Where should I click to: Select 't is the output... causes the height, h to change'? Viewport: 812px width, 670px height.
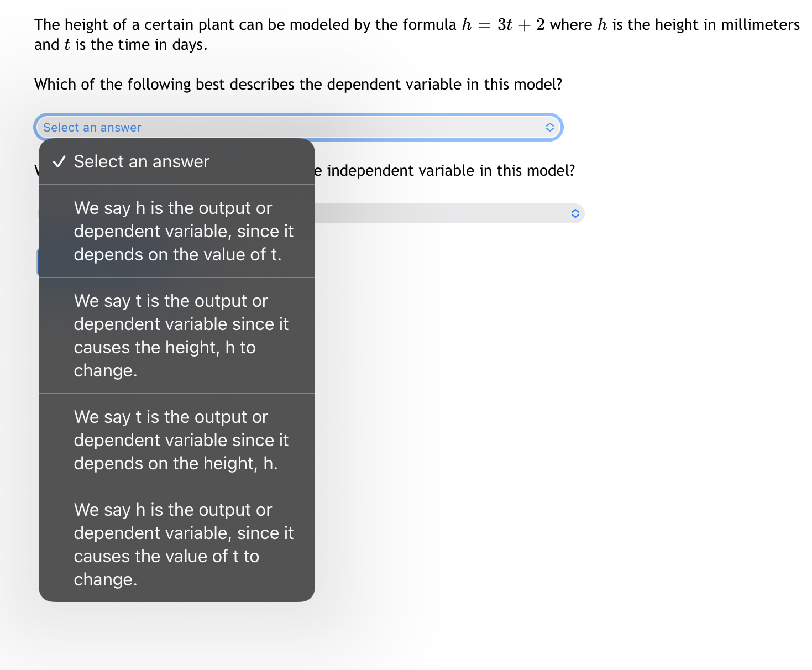[x=181, y=335]
